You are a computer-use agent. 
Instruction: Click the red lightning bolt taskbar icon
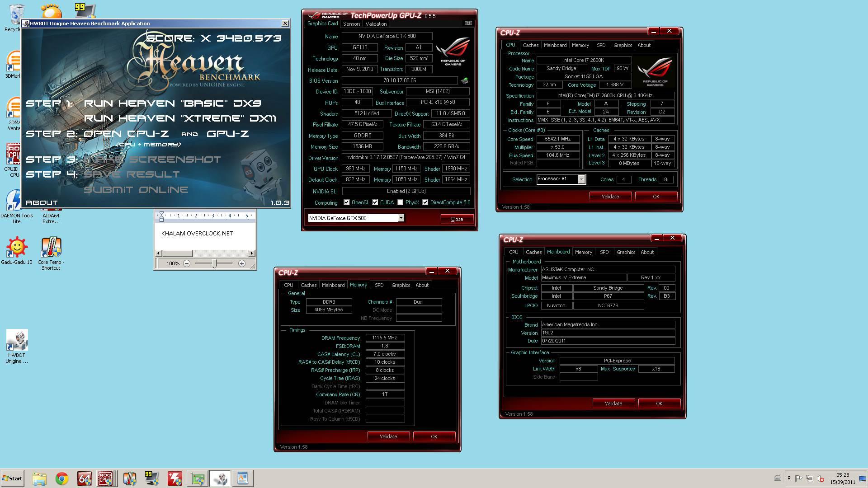(x=175, y=479)
